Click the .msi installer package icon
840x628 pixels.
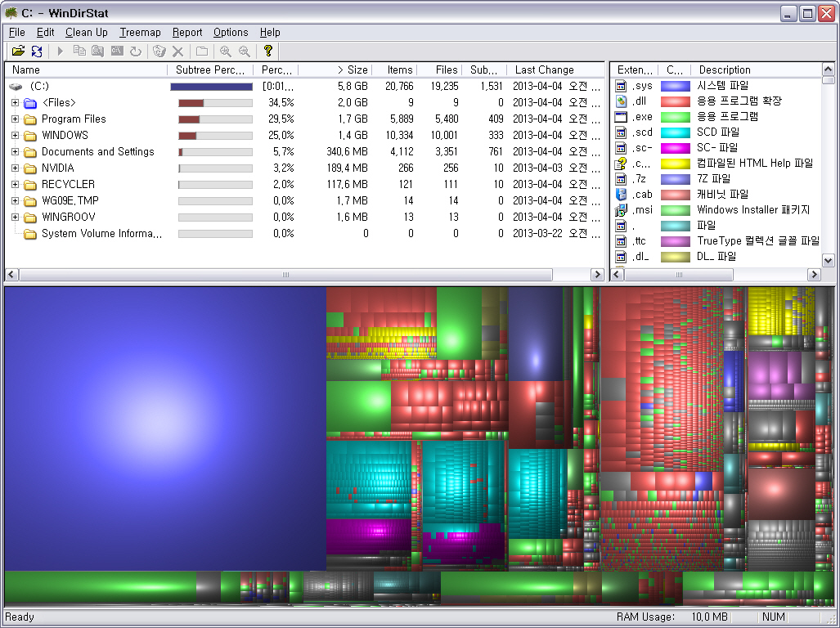click(x=620, y=210)
